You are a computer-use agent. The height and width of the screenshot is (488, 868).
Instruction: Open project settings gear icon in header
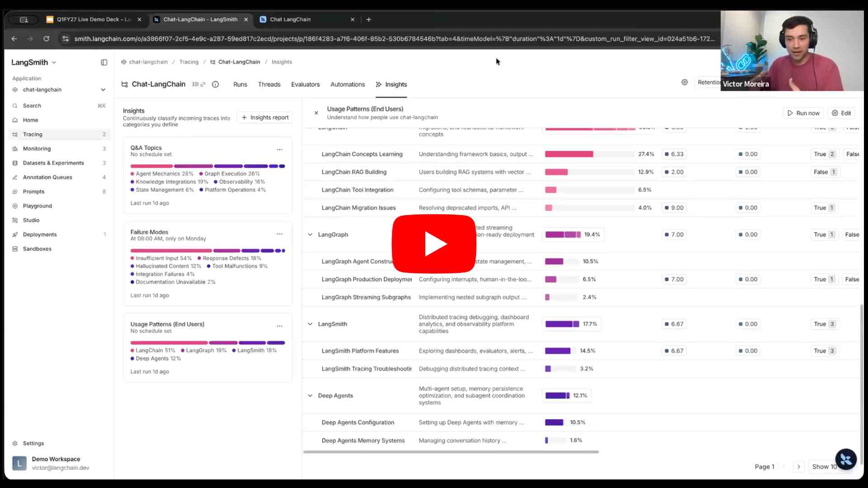[x=684, y=82]
